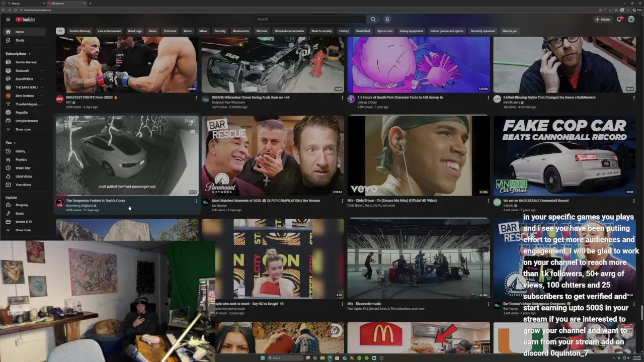Open options for INSANE Milwaukee Chase video

342,98
